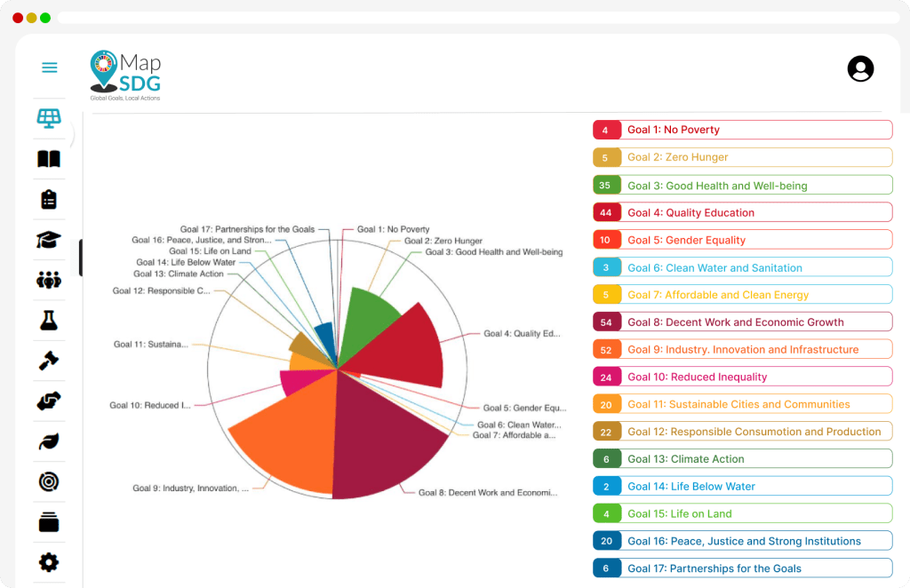Click the solar panel dashboard icon

pos(49,118)
